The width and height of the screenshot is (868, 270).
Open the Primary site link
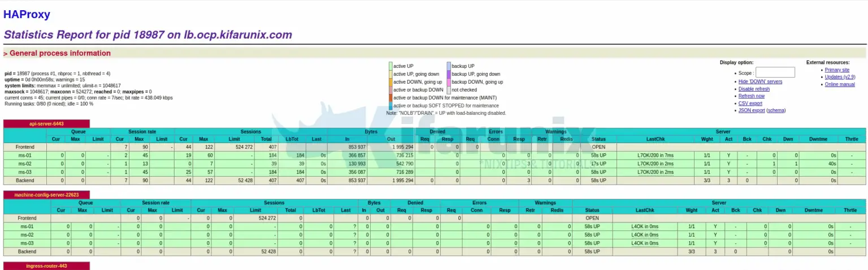(x=837, y=70)
